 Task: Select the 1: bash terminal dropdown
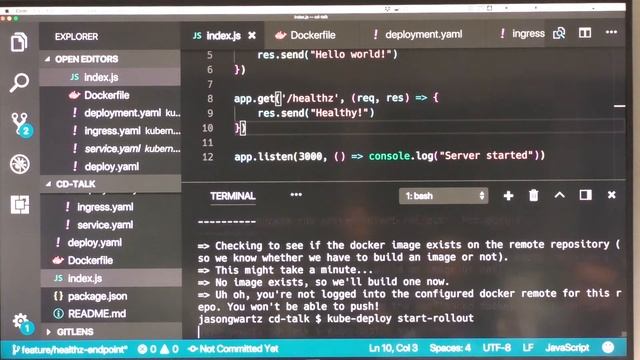[x=443, y=196]
